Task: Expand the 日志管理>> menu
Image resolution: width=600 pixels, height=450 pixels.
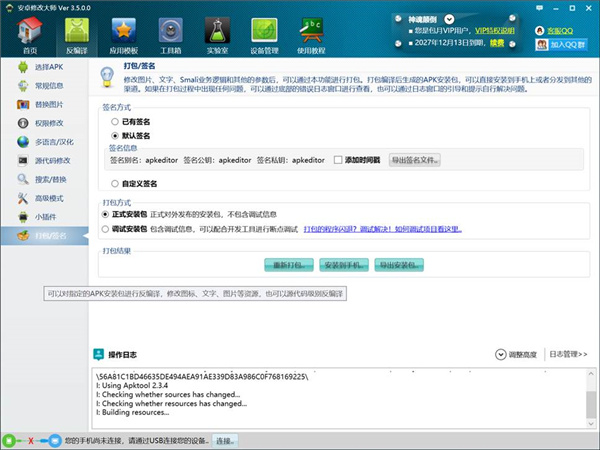Action: (569, 354)
